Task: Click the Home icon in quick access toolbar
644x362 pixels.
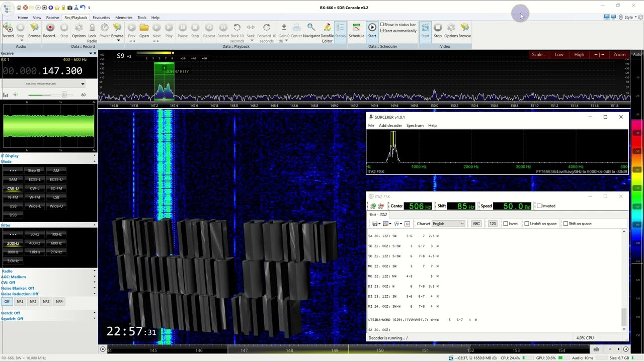Action: click(19, 8)
